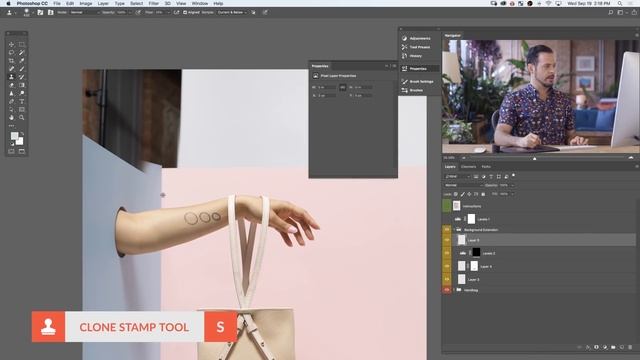This screenshot has width=640, height=360.
Task: Select the Path Selection tool
Action: click(x=11, y=109)
